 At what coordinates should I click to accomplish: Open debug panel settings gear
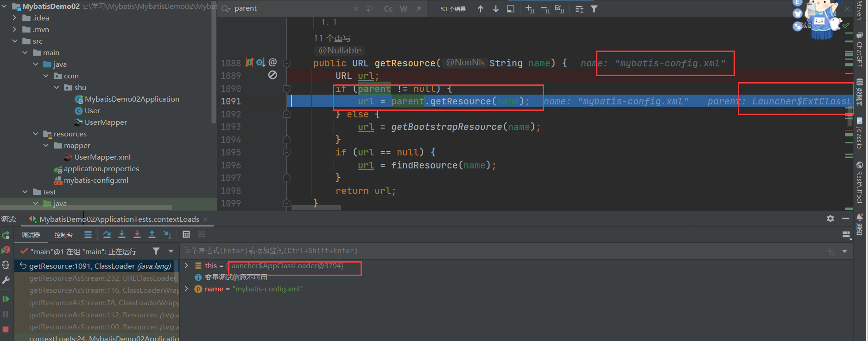tap(830, 219)
